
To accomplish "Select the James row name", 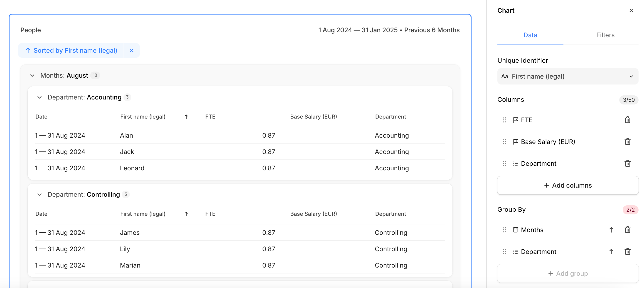I will [130, 233].
